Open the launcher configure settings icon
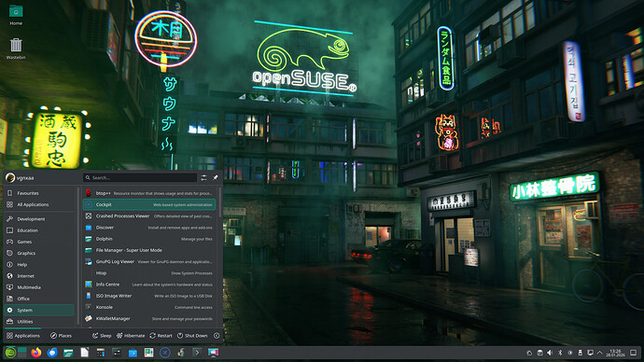Viewport: 644px width, 362px height. (x=203, y=177)
